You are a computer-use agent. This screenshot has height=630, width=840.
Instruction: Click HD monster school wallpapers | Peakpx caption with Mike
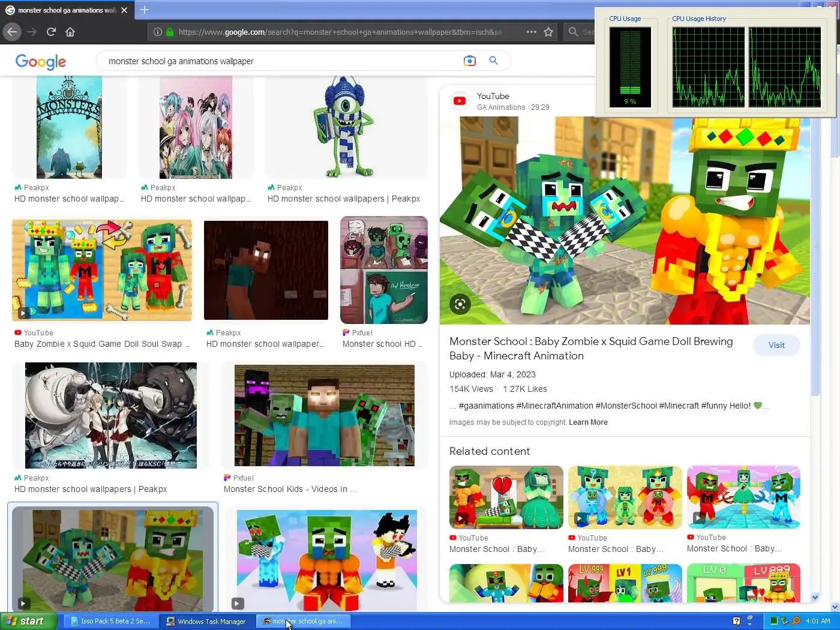tap(344, 199)
